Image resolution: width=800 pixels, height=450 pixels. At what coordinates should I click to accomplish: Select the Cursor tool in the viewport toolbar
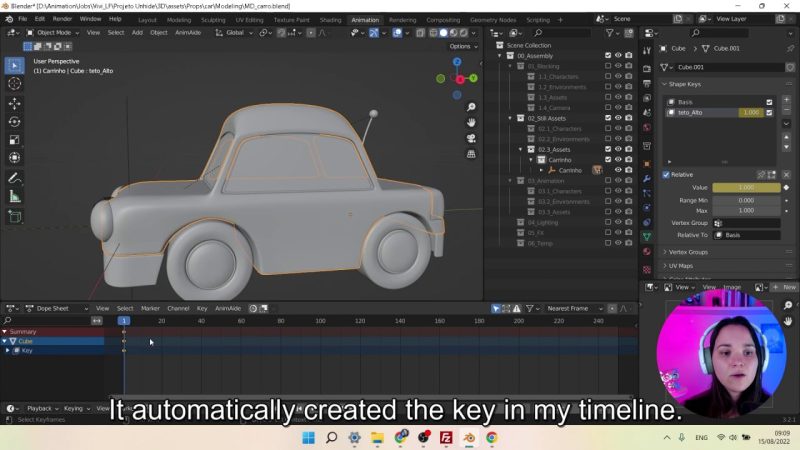(x=14, y=84)
